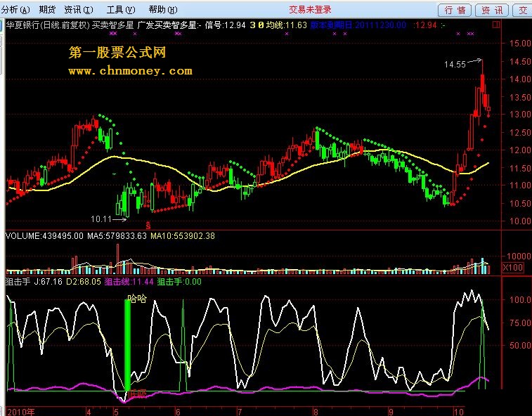Click the 100.0 oscillator axis label

pos(520,299)
